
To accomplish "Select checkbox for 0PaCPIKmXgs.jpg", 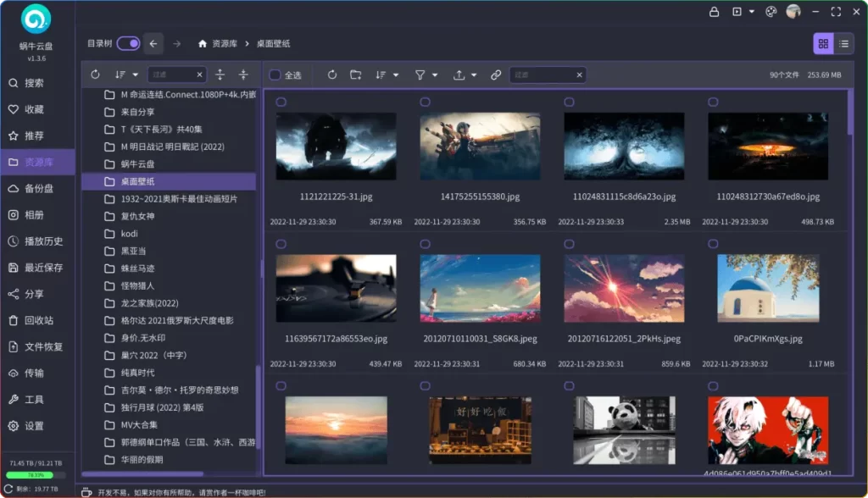I will (x=713, y=244).
